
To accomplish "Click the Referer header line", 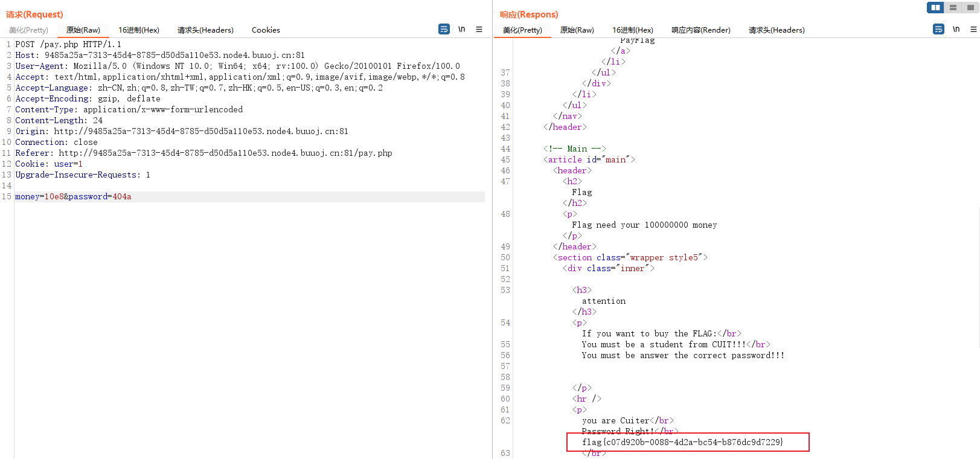I will click(203, 153).
